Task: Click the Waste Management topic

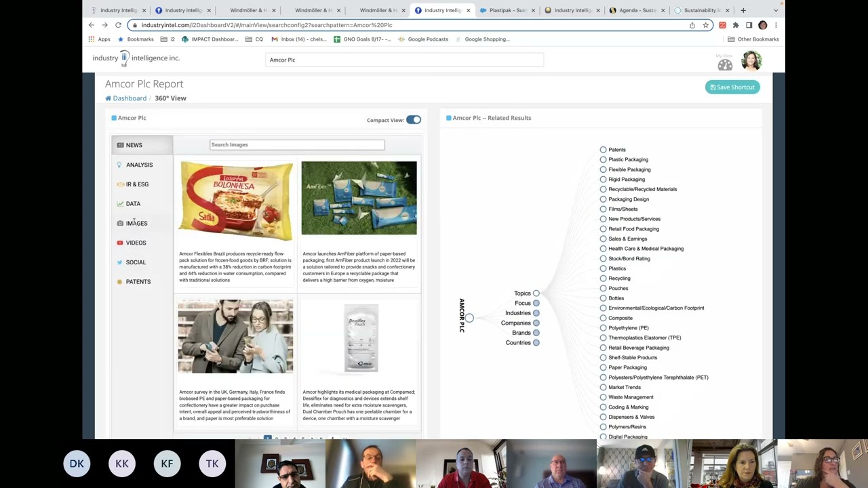Action: click(631, 397)
